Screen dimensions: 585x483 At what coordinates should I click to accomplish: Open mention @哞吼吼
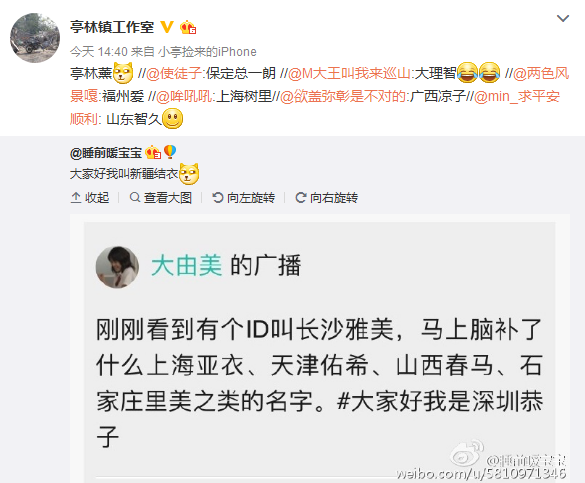point(184,96)
